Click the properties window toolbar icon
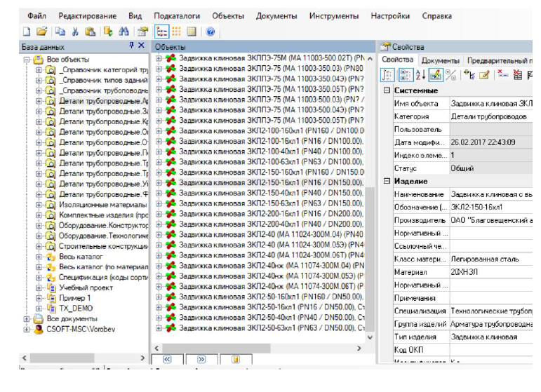Viewport: 541px width, 392px height. pyautogui.click(x=143, y=32)
